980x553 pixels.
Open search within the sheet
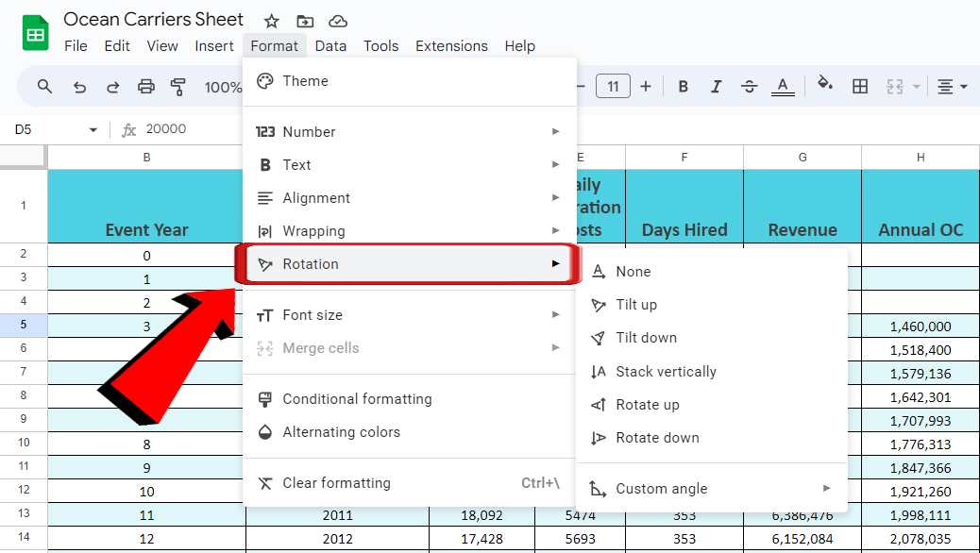(44, 86)
